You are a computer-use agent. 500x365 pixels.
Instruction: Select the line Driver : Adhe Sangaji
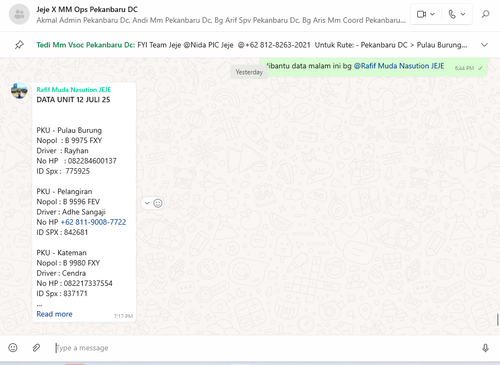(71, 212)
